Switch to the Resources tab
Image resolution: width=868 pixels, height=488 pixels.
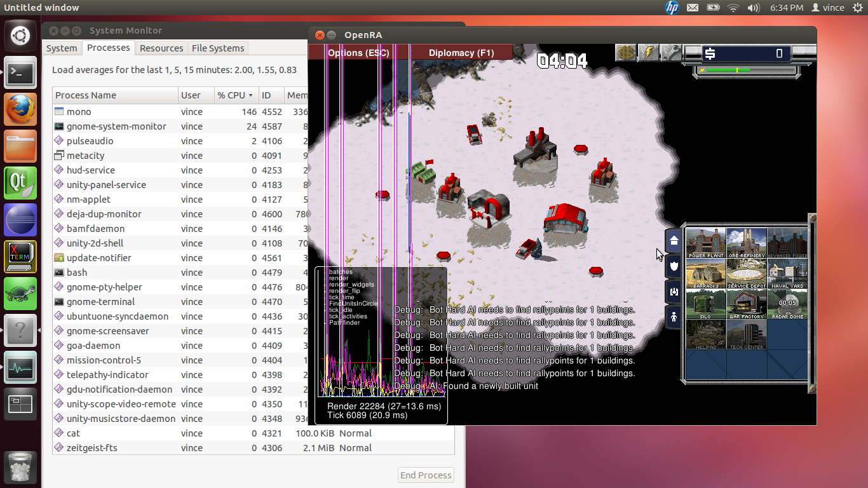161,48
